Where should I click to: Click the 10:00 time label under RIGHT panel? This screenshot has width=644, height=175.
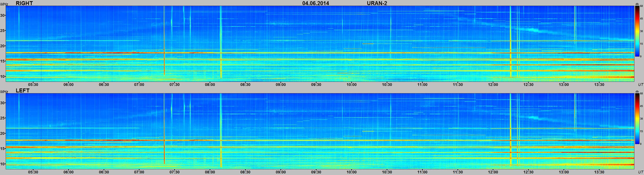coord(352,85)
